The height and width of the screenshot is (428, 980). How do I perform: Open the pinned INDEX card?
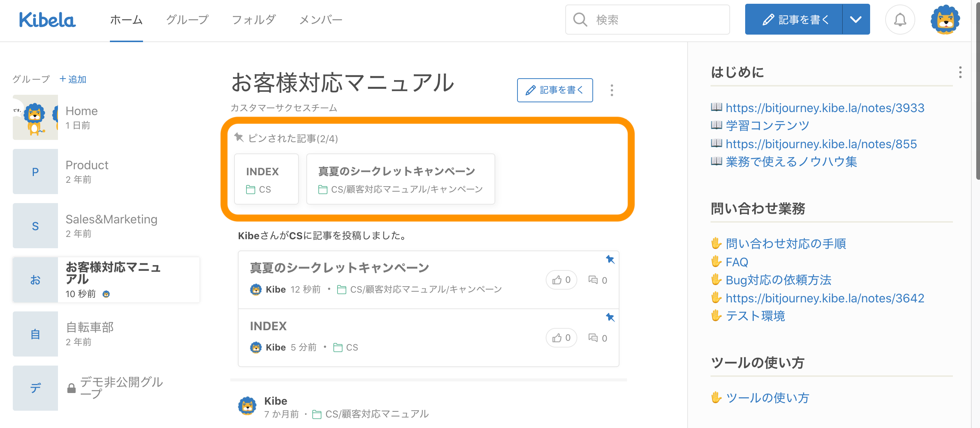click(266, 179)
